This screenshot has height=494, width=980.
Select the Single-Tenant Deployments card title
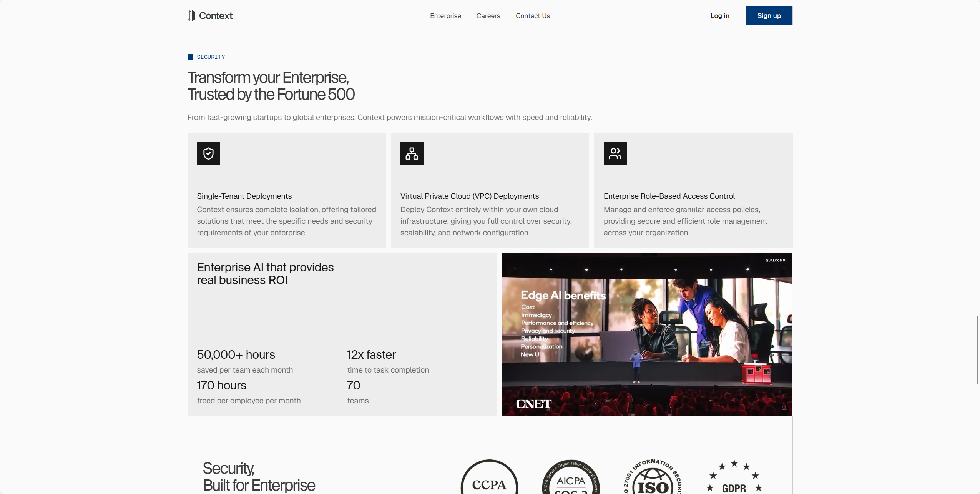point(244,196)
